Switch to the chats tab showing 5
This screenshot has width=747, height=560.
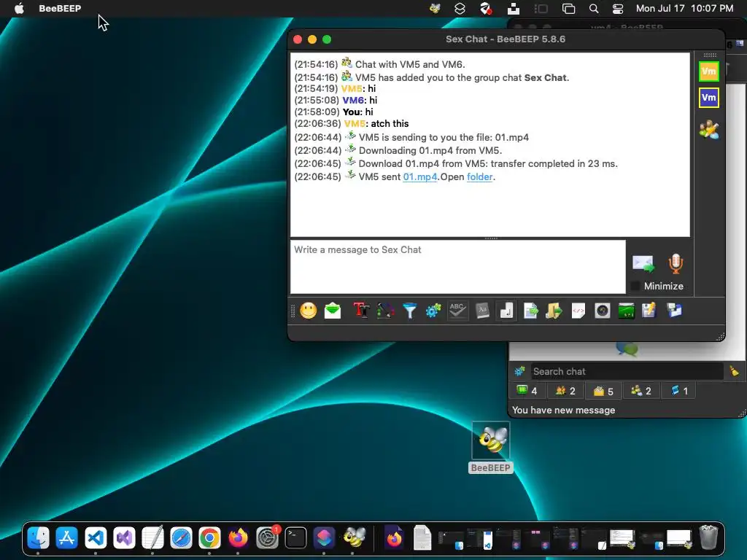(603, 391)
